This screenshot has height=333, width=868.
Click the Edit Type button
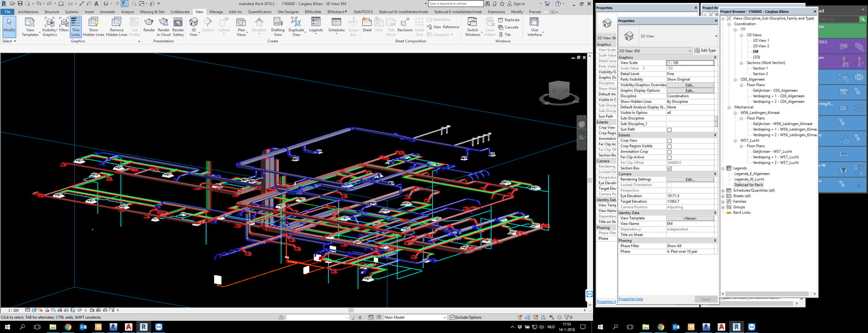[x=705, y=51]
